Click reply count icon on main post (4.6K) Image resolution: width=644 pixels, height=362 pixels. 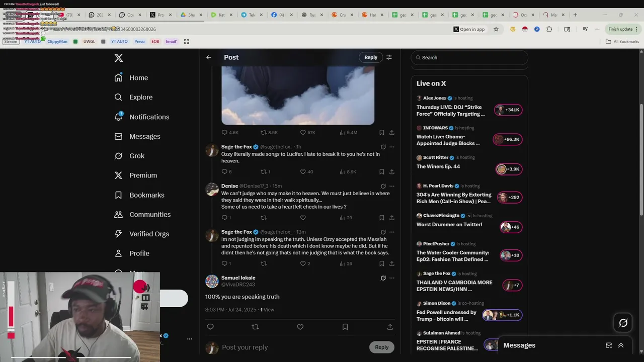224,133
